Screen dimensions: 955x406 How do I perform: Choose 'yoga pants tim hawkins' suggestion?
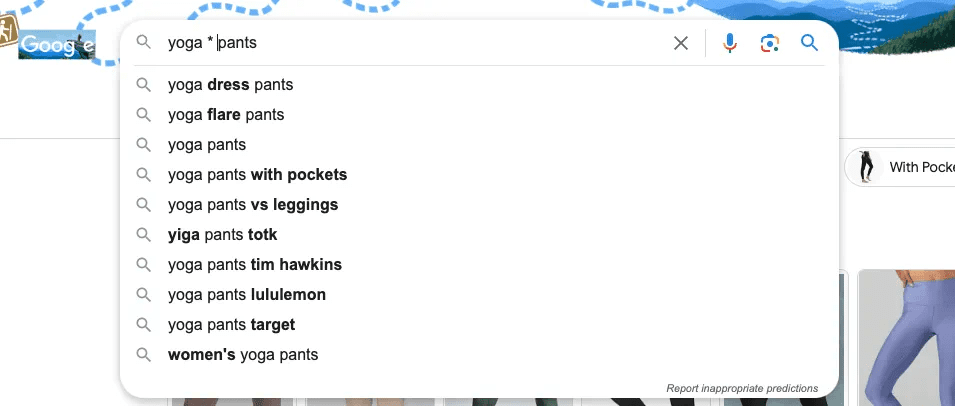coord(255,265)
